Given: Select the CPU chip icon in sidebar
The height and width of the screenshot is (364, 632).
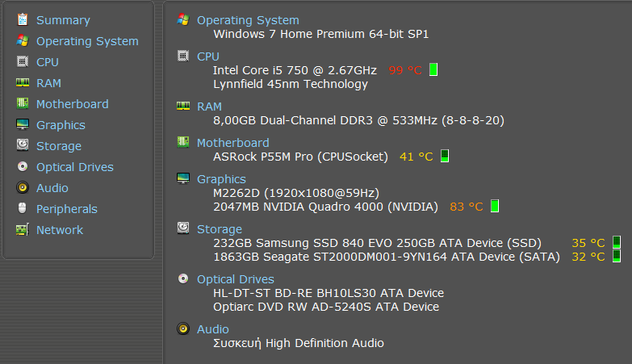Looking at the screenshot, I should coord(23,61).
